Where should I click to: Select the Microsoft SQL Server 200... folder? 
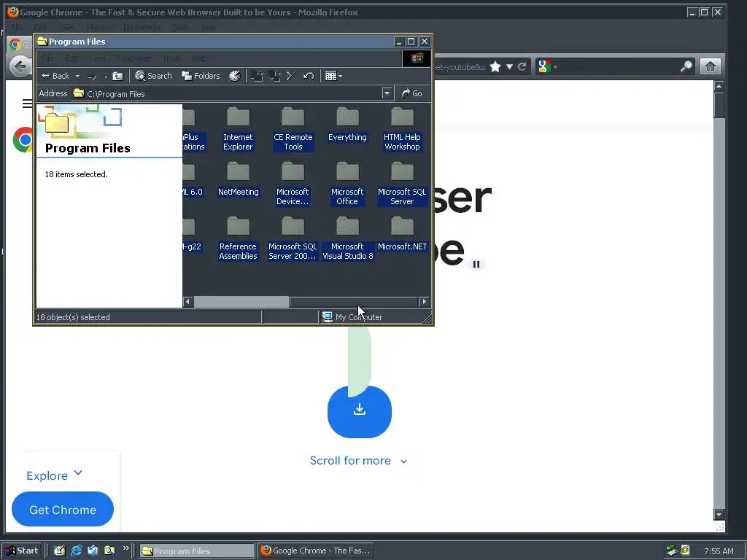pyautogui.click(x=293, y=238)
